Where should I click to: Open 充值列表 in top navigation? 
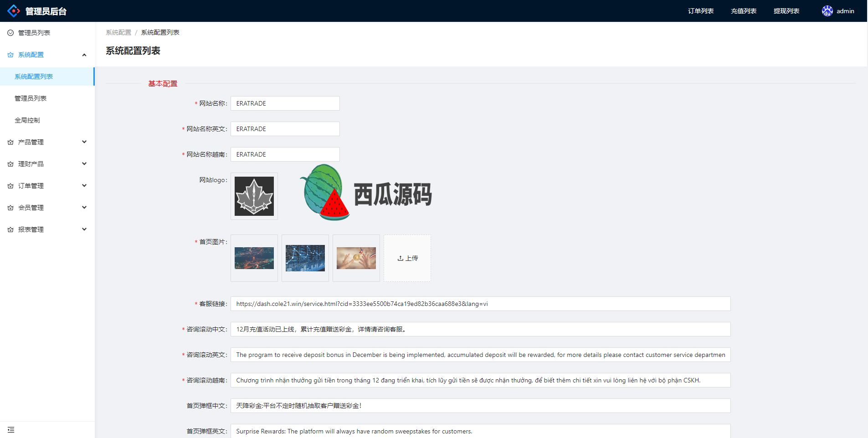coord(744,11)
